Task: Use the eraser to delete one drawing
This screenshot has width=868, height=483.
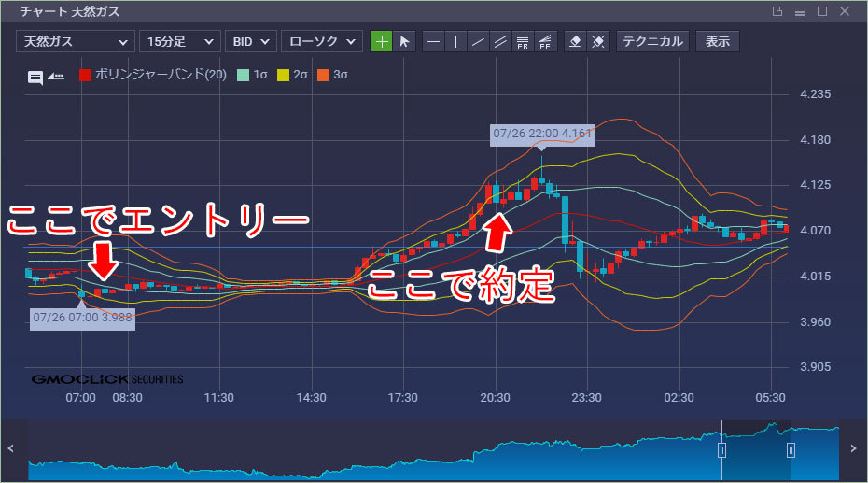Action: pos(575,41)
